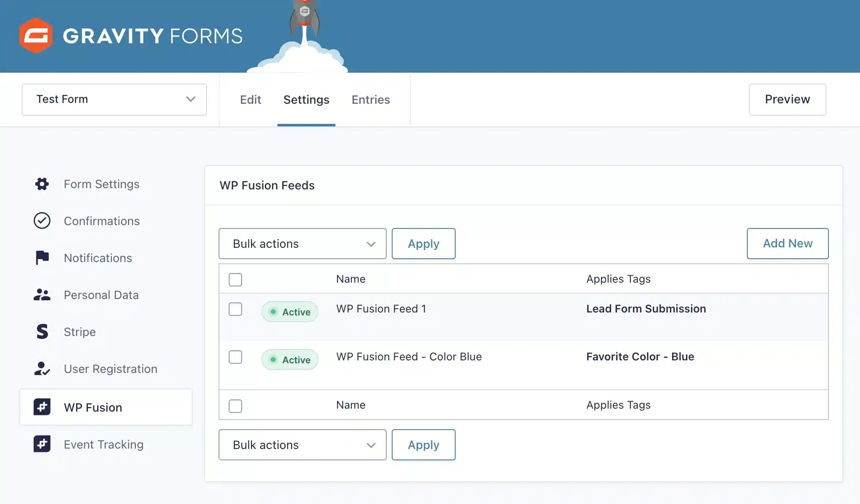Open the bottom Bulk actions dropdown

(302, 445)
